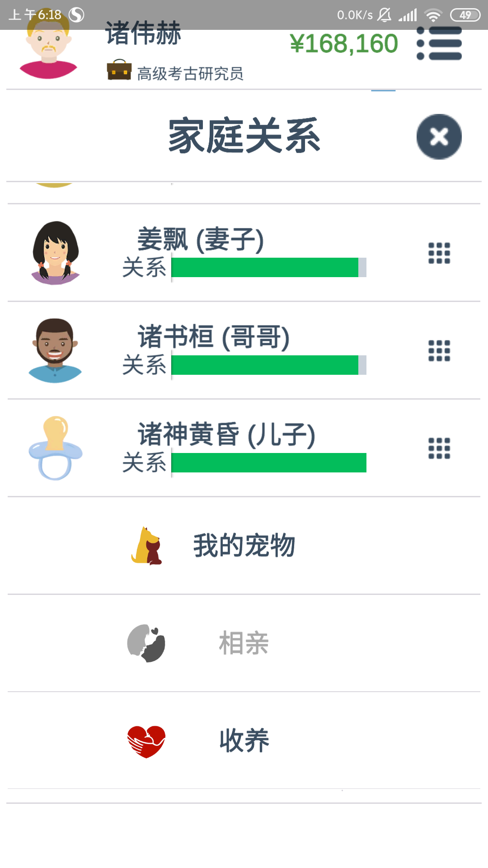Select the 相亲 matchmaking entry
This screenshot has width=488, height=868.
tap(244, 643)
